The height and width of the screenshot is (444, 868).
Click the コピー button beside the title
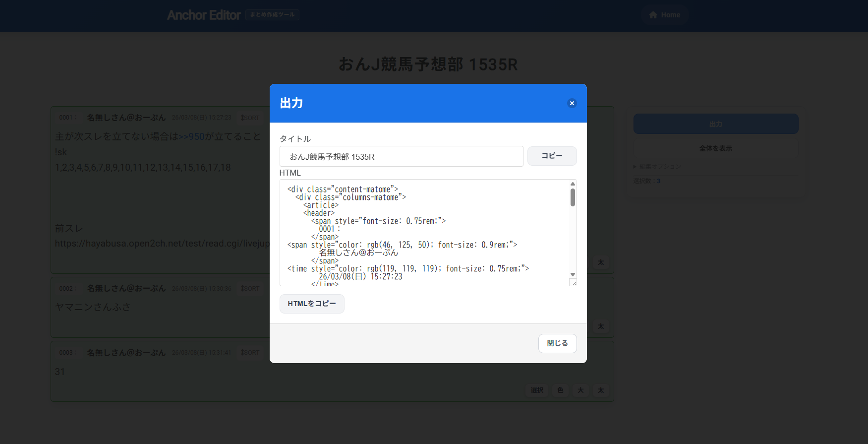click(552, 156)
